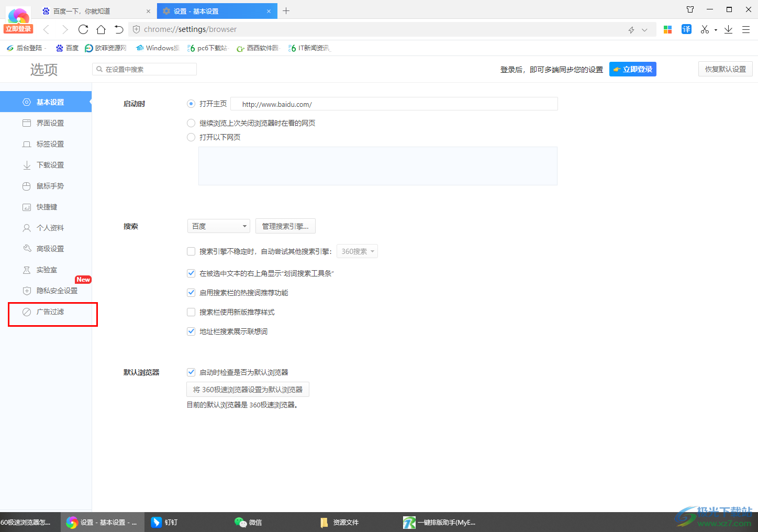
Task: Open 下载设置 in sidebar
Action: coord(46,165)
